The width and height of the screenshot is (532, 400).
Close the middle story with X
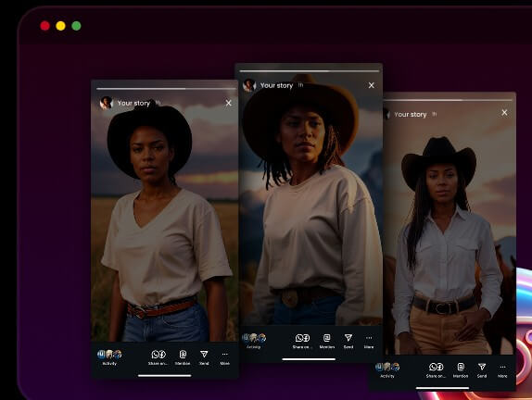[372, 85]
